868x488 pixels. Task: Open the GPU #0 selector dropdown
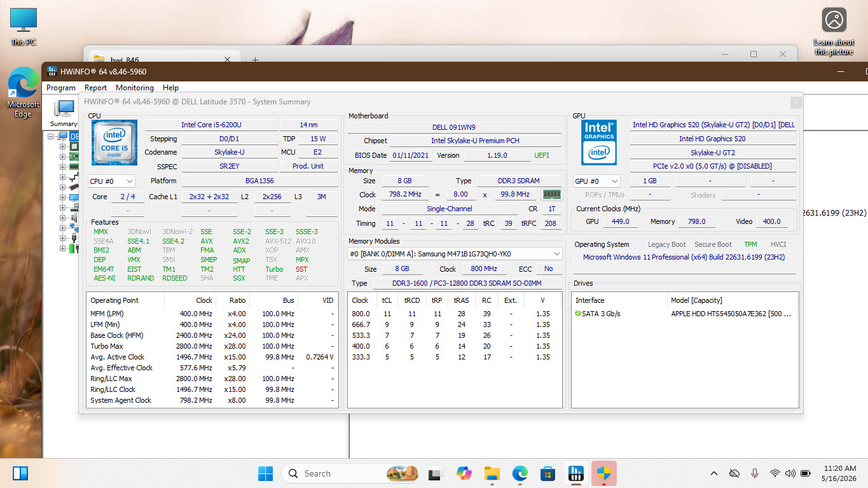[596, 181]
